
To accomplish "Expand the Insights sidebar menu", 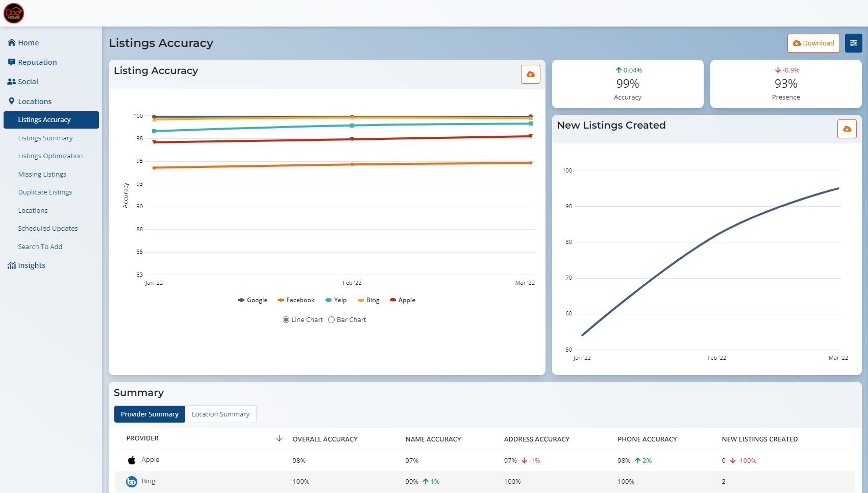I will click(32, 265).
